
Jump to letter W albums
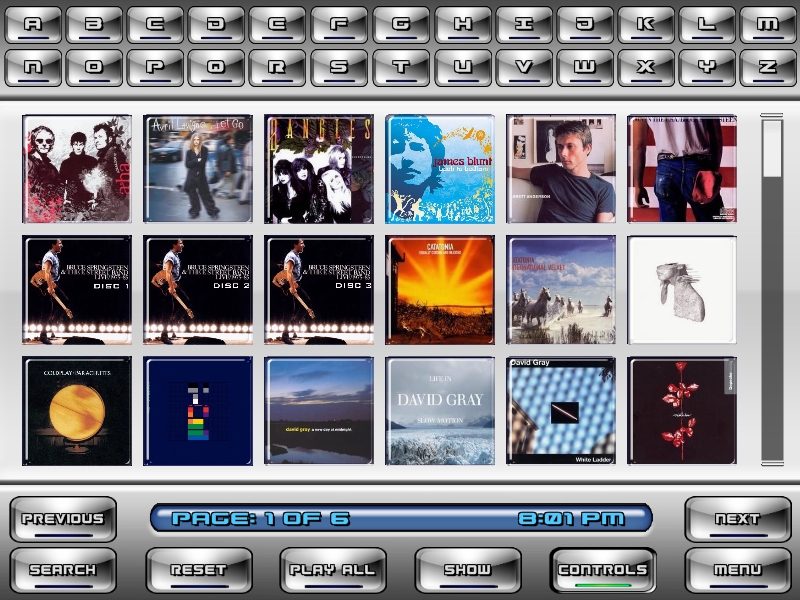585,67
